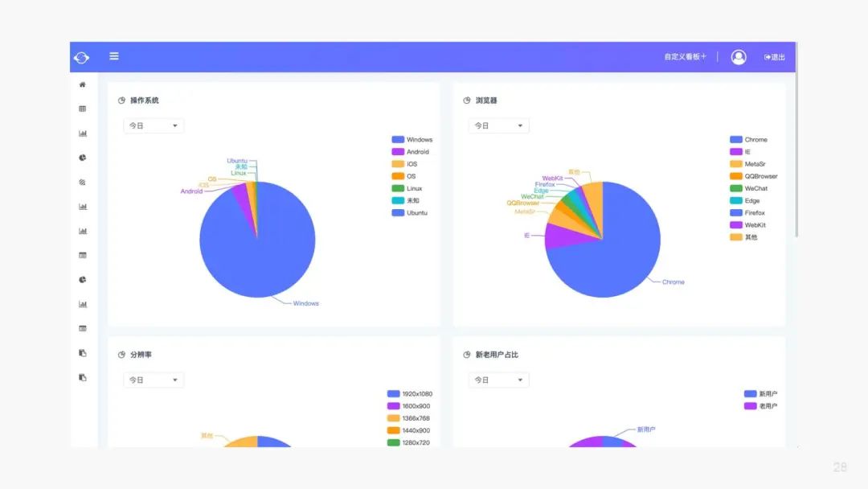The height and width of the screenshot is (489, 868).
Task: Open 今日 dropdown in 操作系统 panel
Action: click(x=154, y=125)
